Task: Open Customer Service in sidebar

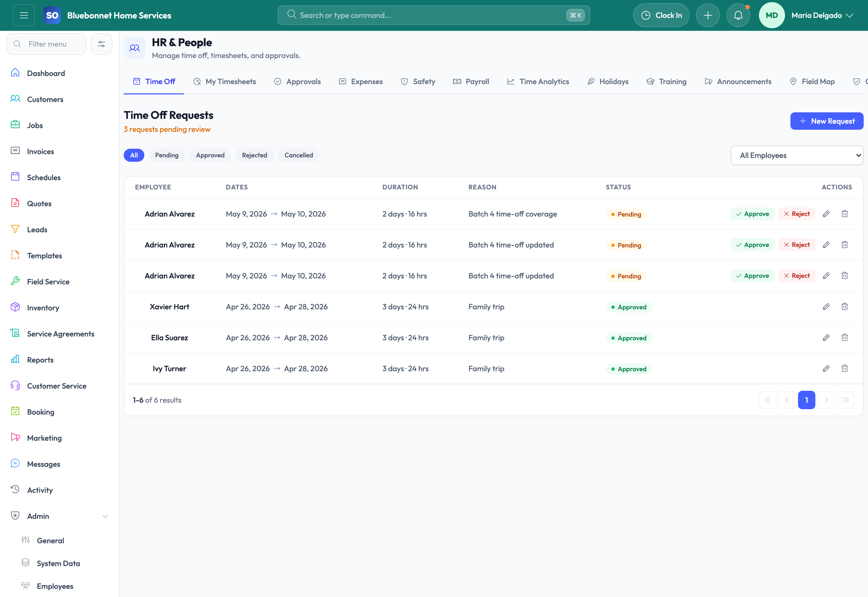Action: (x=59, y=386)
